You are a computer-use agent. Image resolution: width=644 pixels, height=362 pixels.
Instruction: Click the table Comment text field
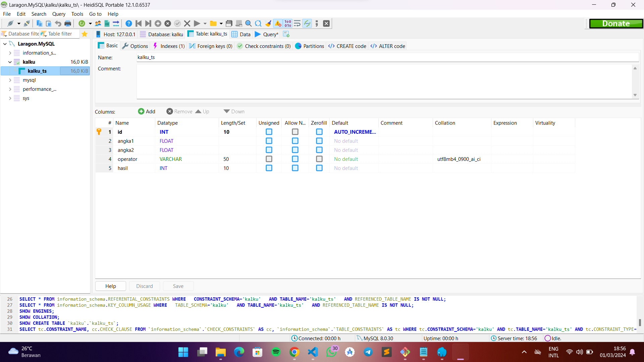point(384,81)
